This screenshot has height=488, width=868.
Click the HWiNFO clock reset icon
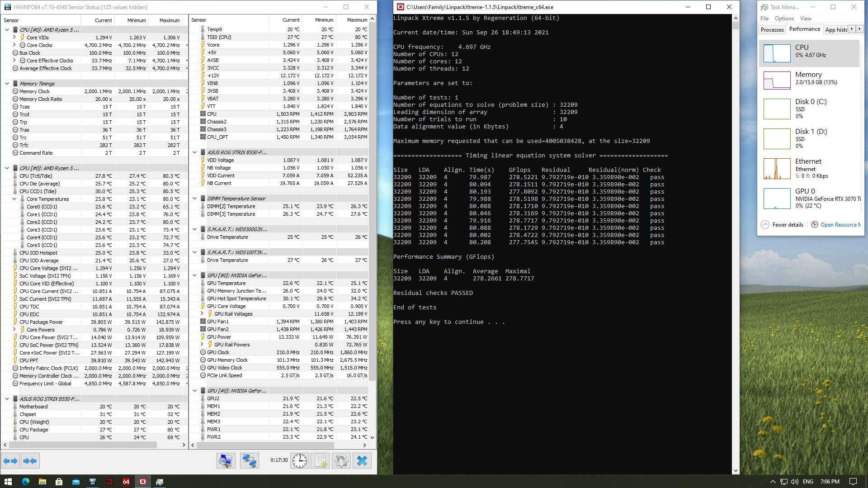click(299, 461)
